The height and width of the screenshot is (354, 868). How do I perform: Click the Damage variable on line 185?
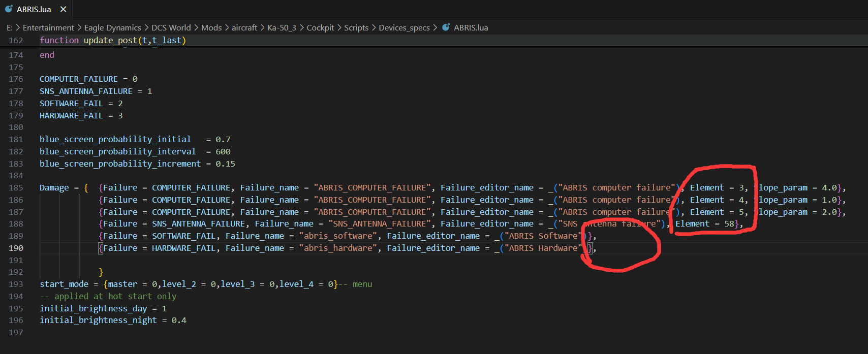point(54,187)
